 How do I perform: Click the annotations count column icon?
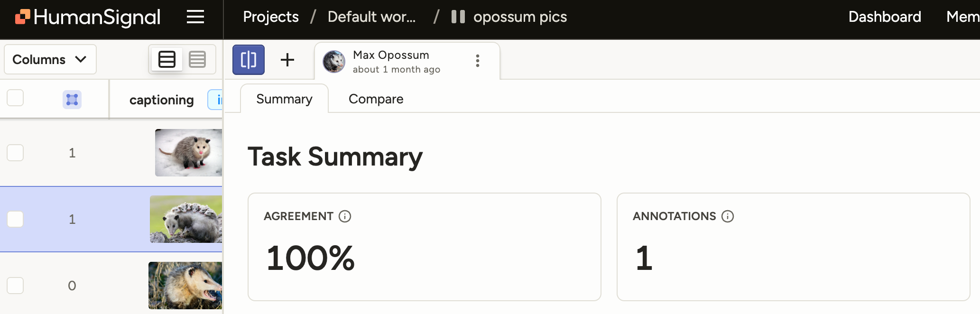click(72, 100)
